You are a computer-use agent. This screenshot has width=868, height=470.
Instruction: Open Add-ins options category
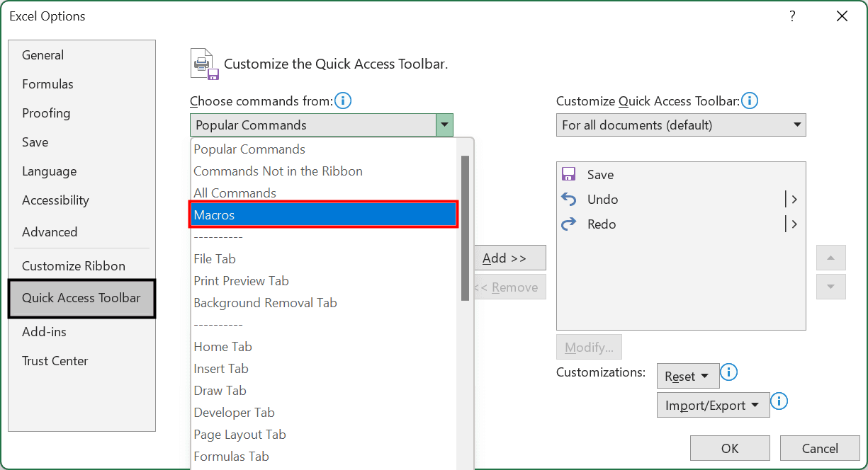(x=81, y=331)
